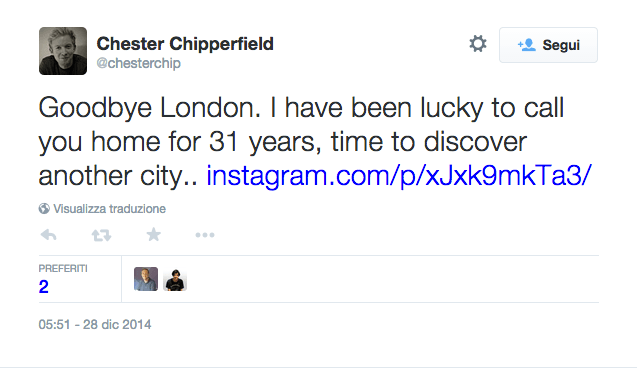
Task: Open second favoriter avatar with dark hair
Action: [175, 279]
